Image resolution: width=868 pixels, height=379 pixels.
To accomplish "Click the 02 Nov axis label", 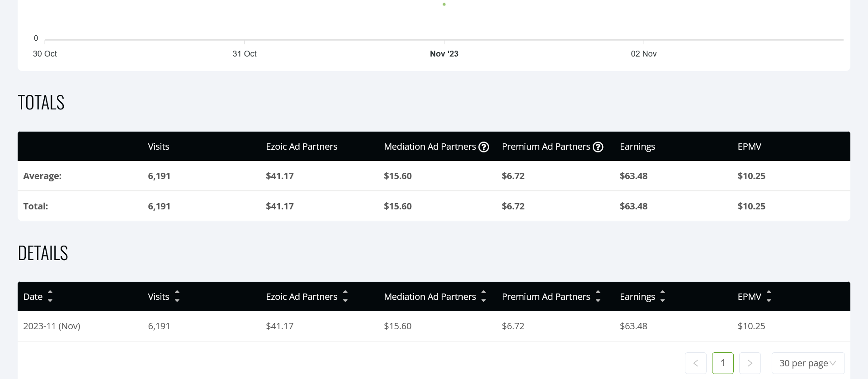I will pyautogui.click(x=644, y=54).
